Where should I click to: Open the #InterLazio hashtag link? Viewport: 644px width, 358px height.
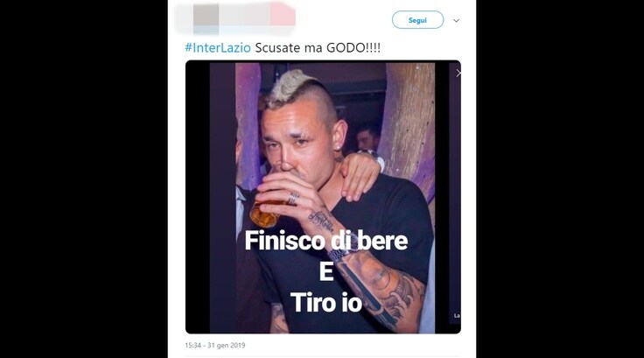218,47
